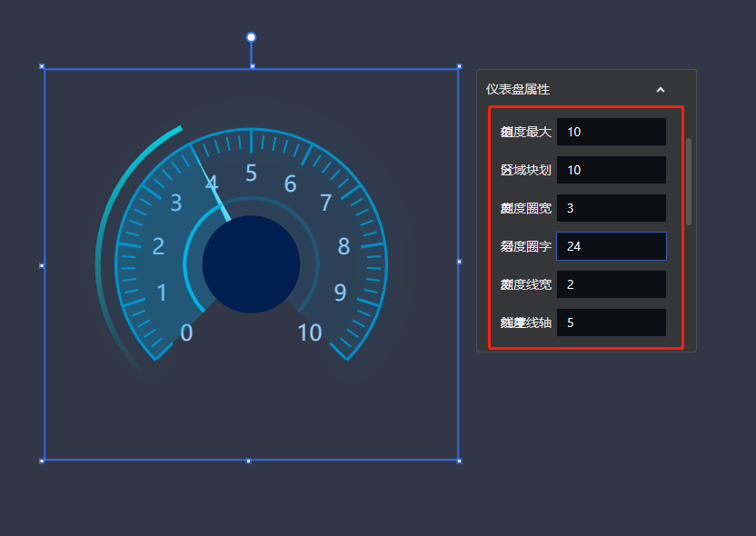Click the top-right selection resize handle
Screen dimensions: 756x536
459,66
